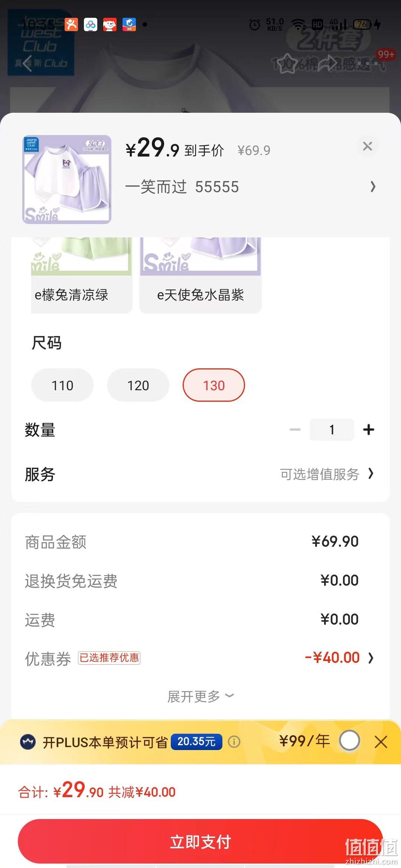Screen dimensions: 401x868
Task: Open 可选增值服务 service options
Action: click(327, 474)
